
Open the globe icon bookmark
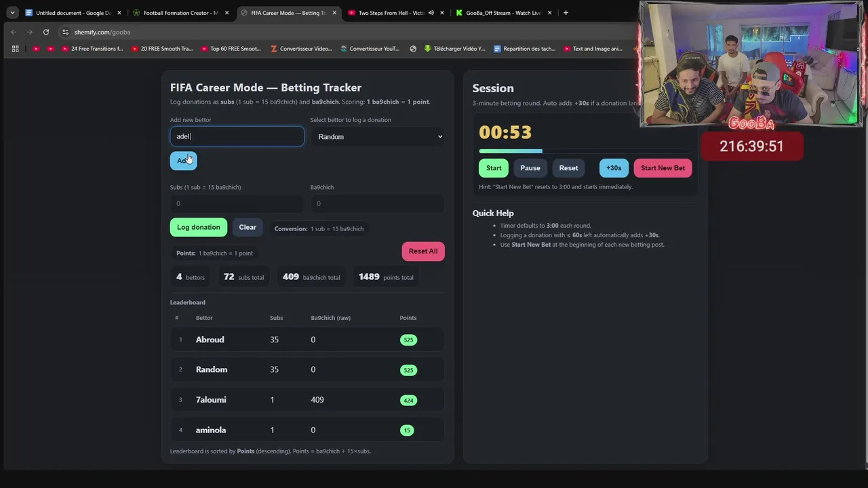413,49
